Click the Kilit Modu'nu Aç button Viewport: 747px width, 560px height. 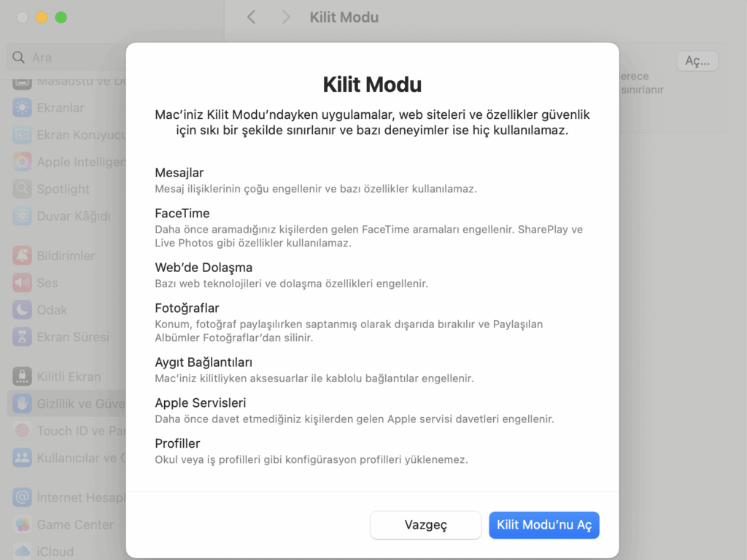point(543,525)
